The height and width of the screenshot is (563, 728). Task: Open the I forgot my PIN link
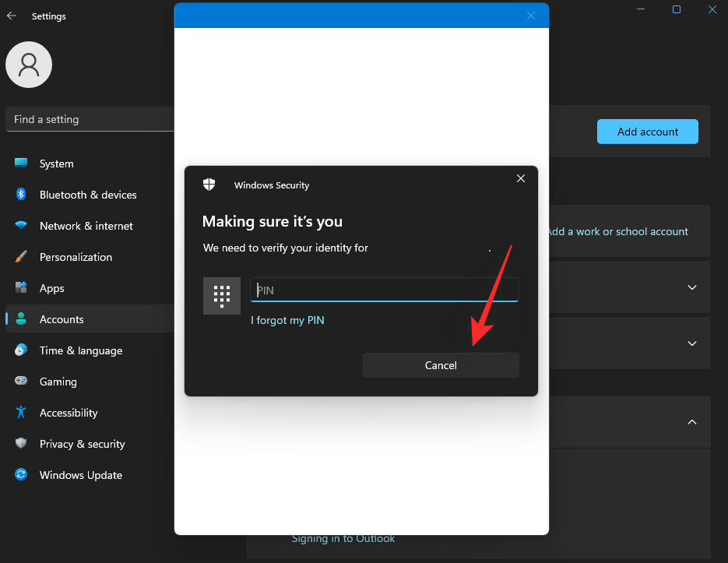point(287,320)
